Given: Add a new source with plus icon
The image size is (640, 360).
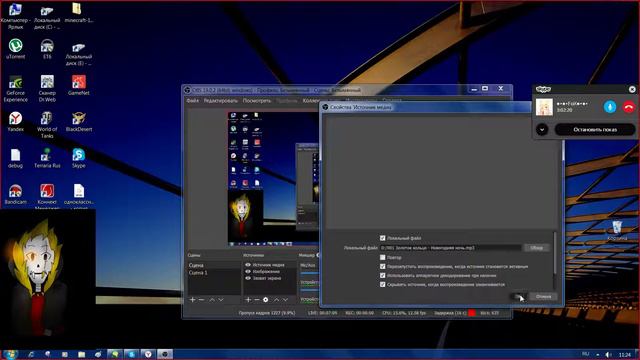Looking at the screenshot, I should [x=248, y=300].
